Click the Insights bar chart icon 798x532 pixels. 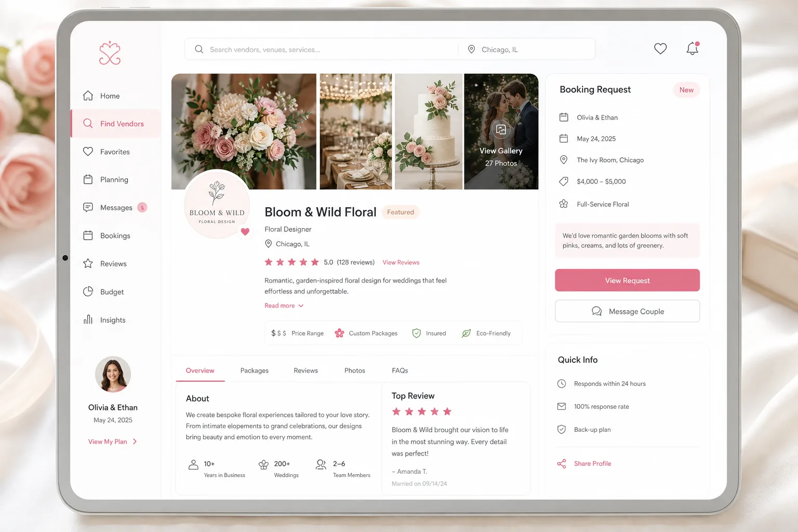[x=88, y=320]
